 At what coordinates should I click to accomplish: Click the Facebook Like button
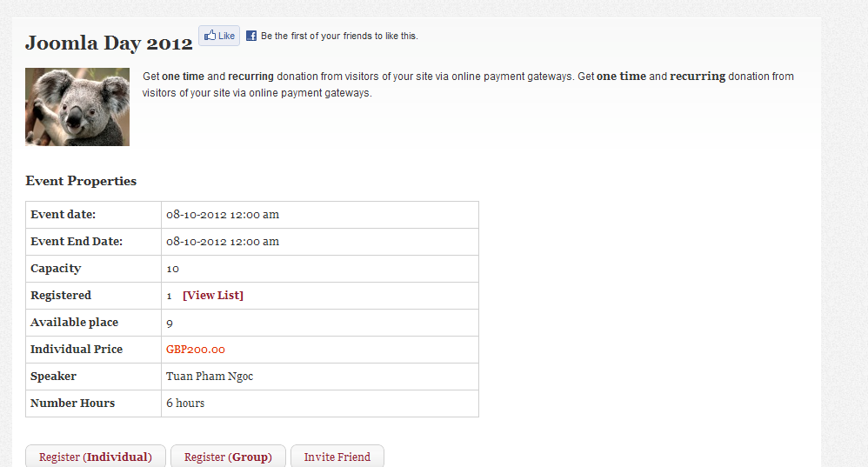click(219, 36)
